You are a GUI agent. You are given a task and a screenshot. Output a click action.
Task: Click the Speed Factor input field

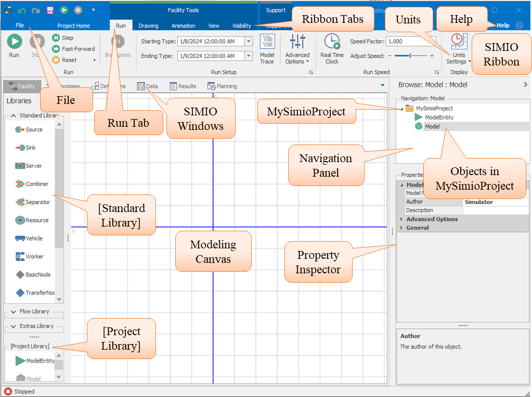pyautogui.click(x=411, y=42)
